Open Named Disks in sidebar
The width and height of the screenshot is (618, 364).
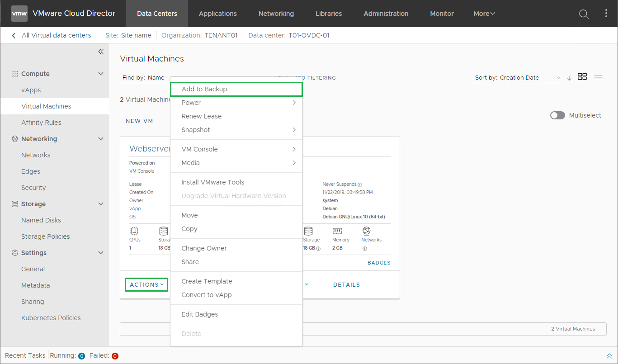pos(41,220)
